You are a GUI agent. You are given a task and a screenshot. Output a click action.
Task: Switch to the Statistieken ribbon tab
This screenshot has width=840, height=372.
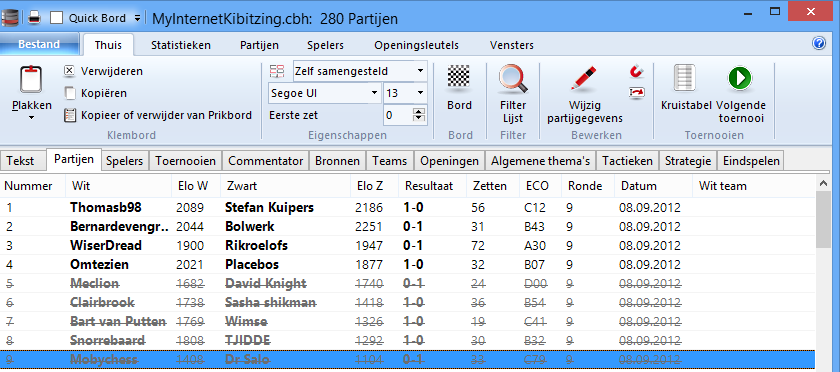point(181,45)
